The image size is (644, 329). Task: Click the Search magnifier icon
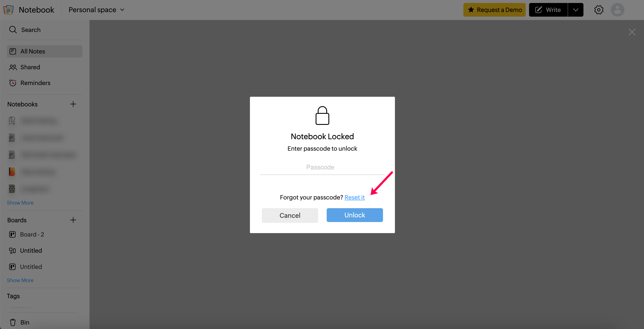pos(13,30)
